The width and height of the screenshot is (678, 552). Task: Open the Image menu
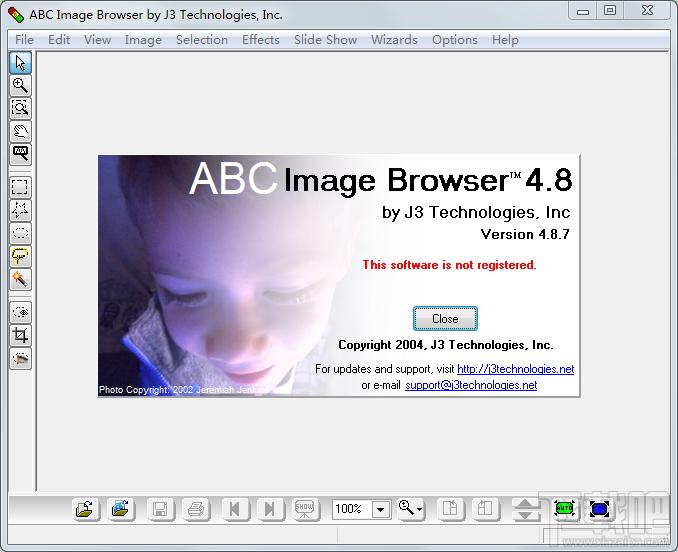(143, 40)
